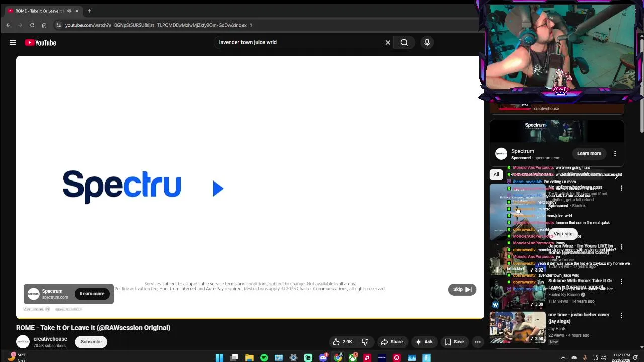
Task: Open options for the Starlink sponsored card
Action: pyautogui.click(x=621, y=188)
